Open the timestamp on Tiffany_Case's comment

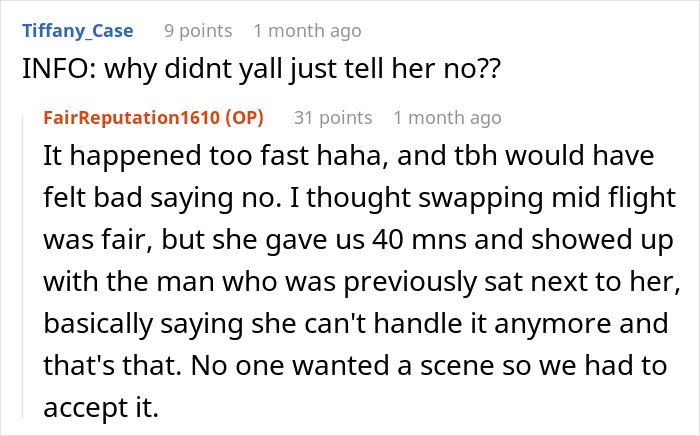pos(308,31)
